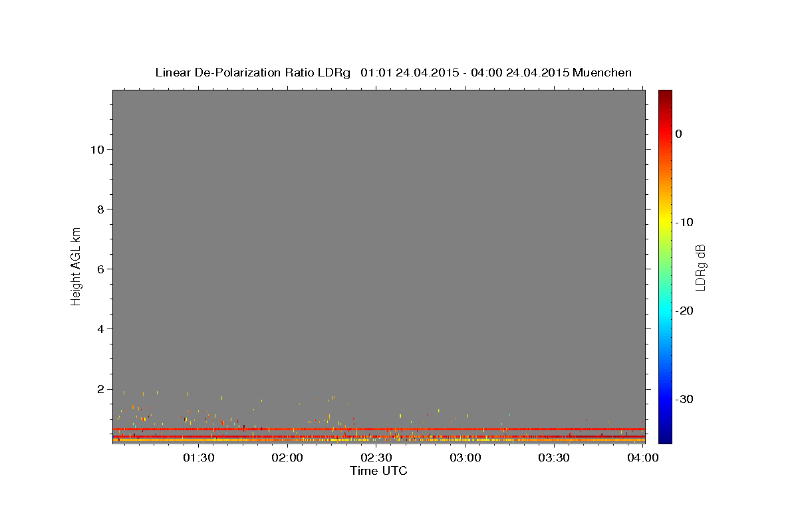The image size is (798, 532).
Task: Click the dark red top of colorbar
Action: point(665,94)
